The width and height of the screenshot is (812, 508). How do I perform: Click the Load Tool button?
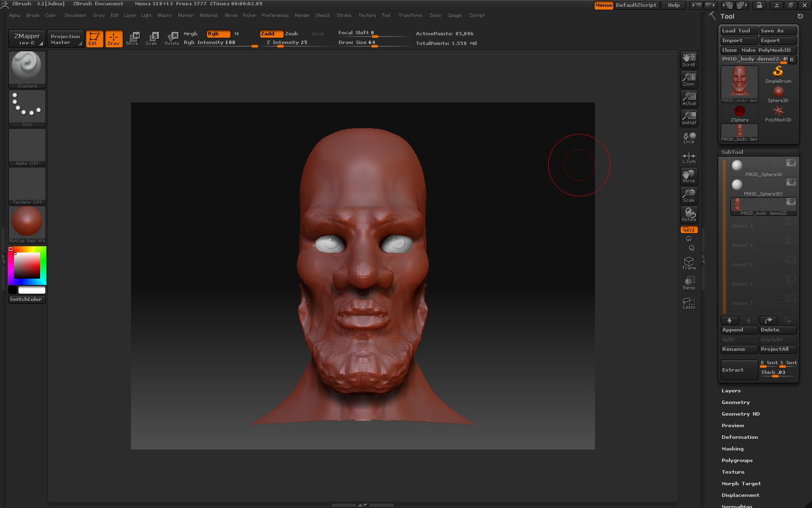coord(739,31)
